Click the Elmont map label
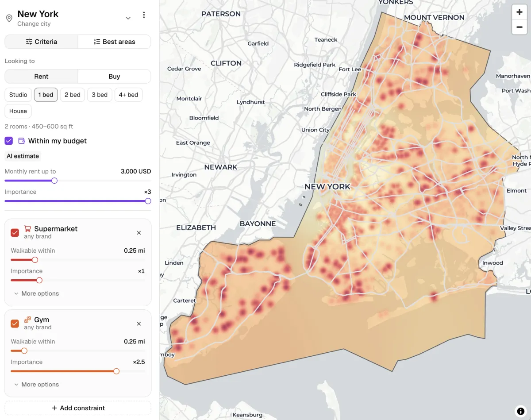Image resolution: width=531 pixels, height=420 pixels. coord(516,191)
